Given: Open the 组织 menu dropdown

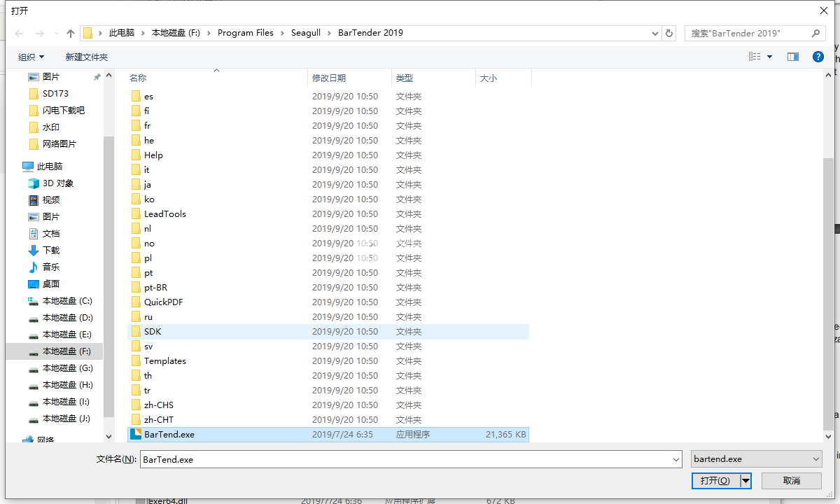Looking at the screenshot, I should click(x=31, y=57).
